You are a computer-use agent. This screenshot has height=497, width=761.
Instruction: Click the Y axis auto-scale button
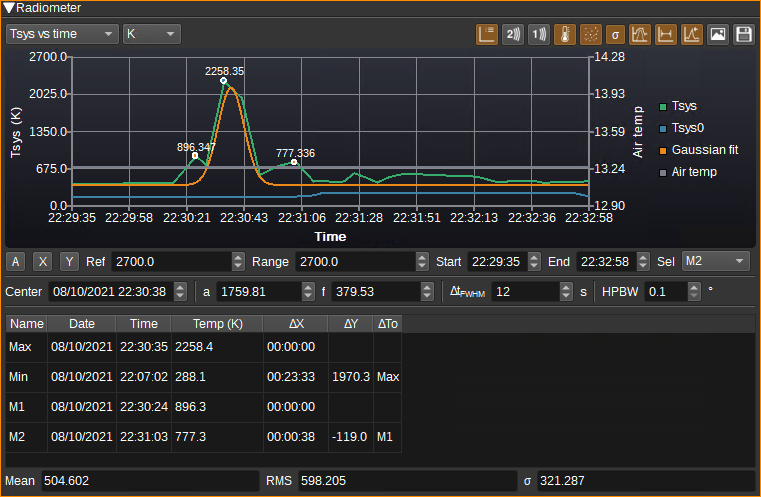pos(69,262)
